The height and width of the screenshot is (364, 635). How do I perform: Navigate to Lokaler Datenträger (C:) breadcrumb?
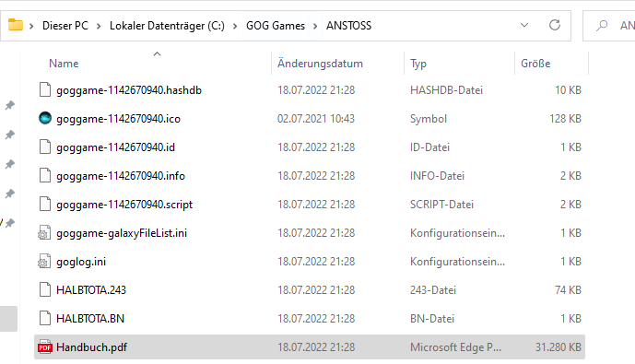pyautogui.click(x=167, y=26)
